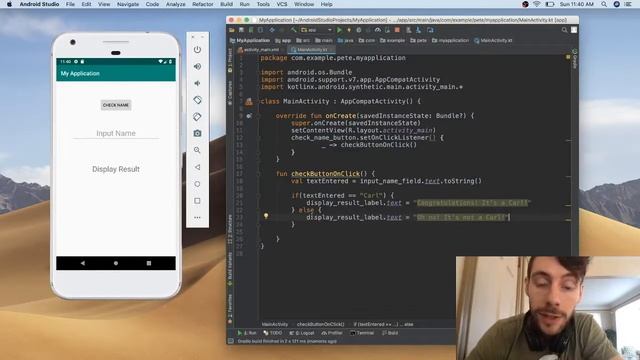640x360 pixels.
Task: Tap the phone navigation bar back triangle
Action: [x=83, y=263]
